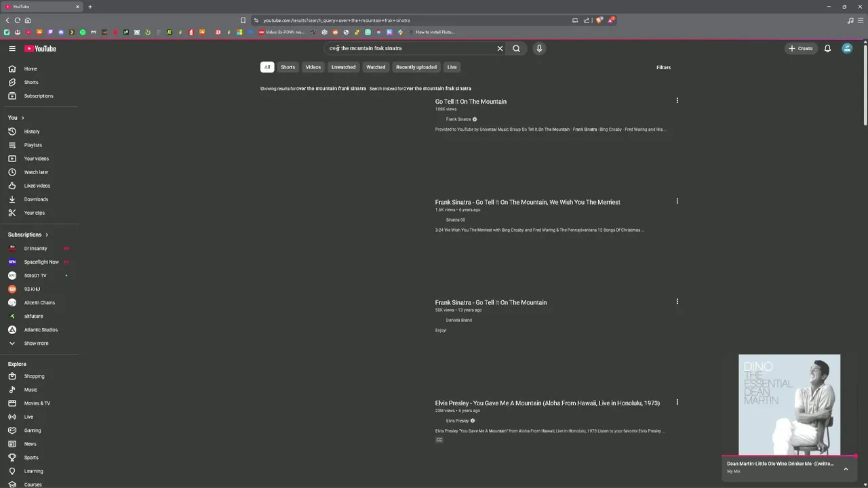This screenshot has width=868, height=488.
Task: Open more options for Go Tell It On The Mountain
Action: point(677,100)
